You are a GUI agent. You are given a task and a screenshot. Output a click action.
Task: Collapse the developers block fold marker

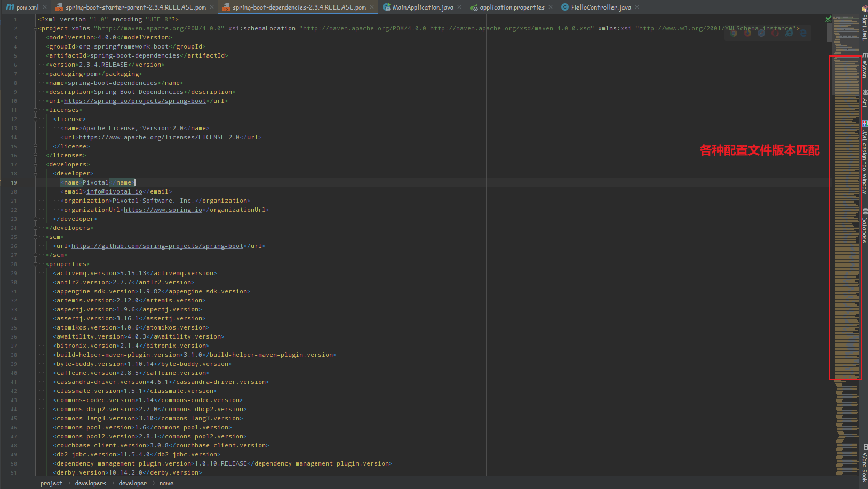[x=36, y=164]
